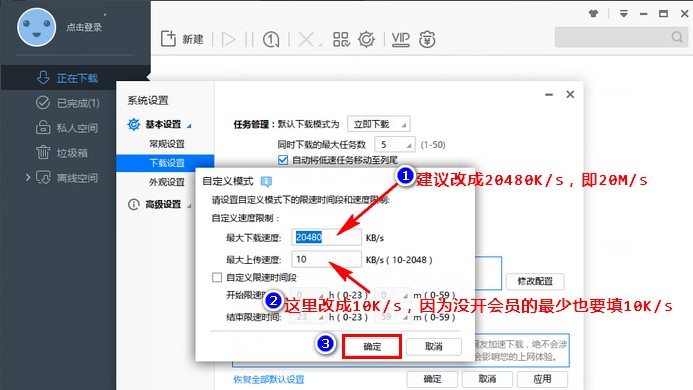Click 恢复全部默认设置 link

tap(269, 379)
